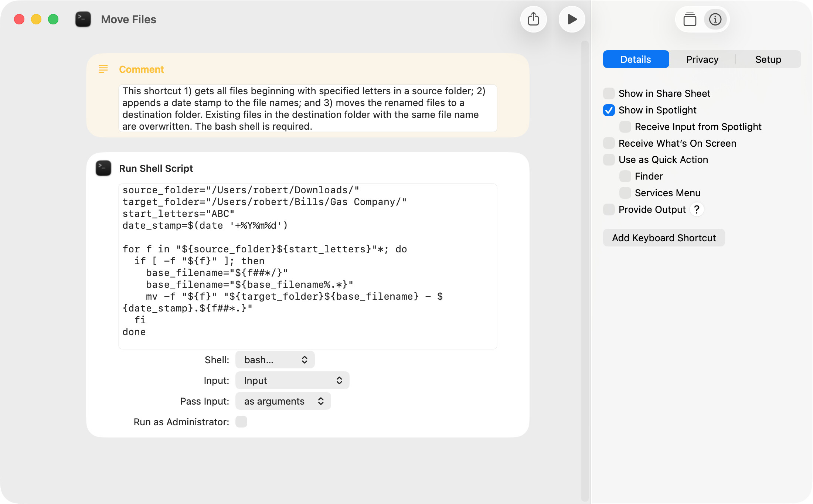
Task: Enable Use as Quick Action
Action: [609, 160]
